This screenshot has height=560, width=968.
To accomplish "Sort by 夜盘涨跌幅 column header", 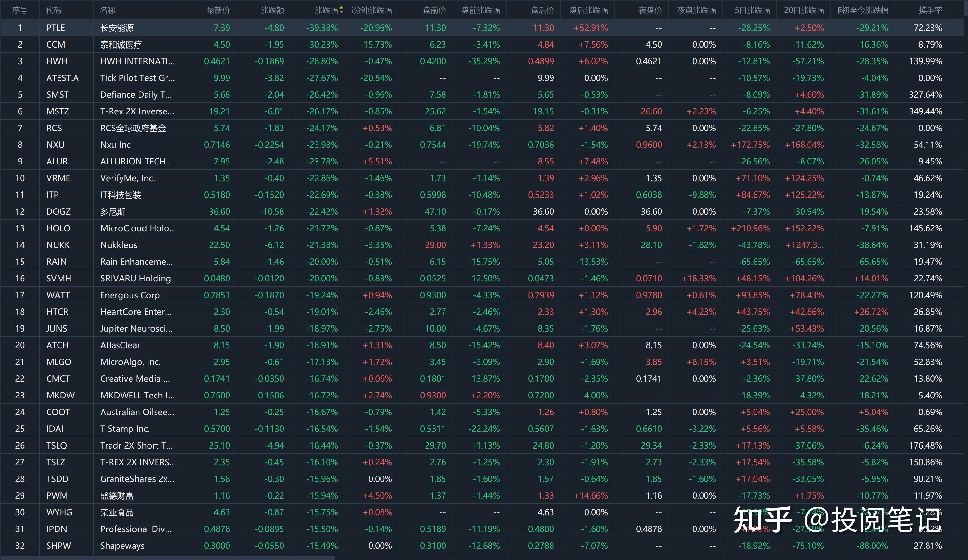I will click(696, 10).
